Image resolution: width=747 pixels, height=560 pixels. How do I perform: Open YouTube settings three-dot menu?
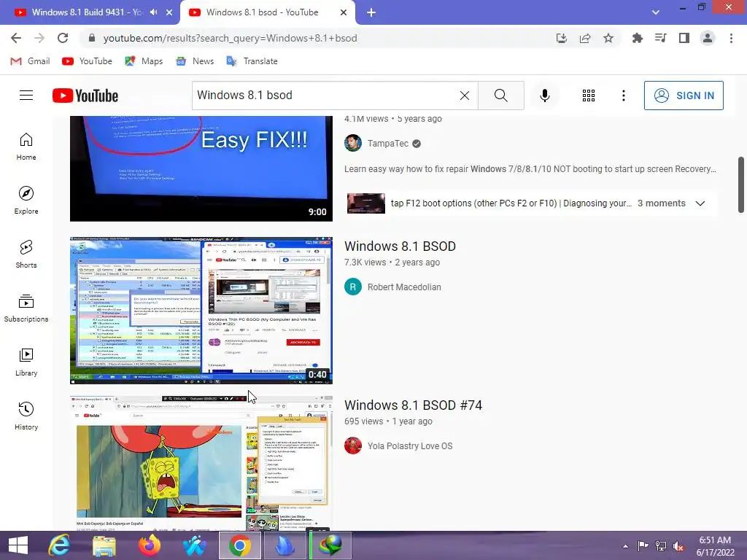pyautogui.click(x=623, y=96)
